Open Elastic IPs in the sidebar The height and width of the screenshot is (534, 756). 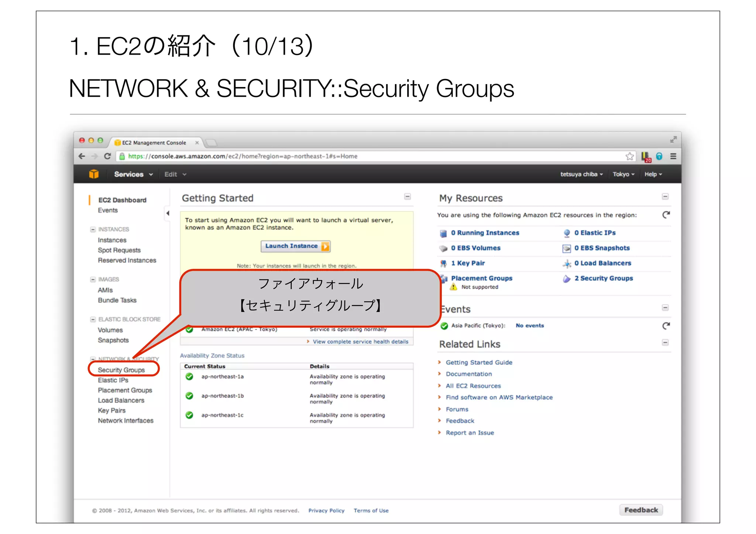coord(113,380)
